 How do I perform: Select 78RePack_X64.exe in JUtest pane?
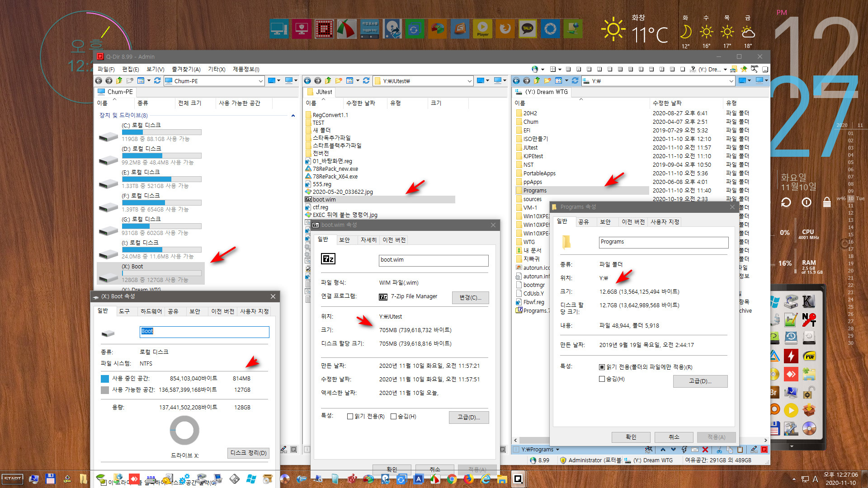pyautogui.click(x=335, y=177)
